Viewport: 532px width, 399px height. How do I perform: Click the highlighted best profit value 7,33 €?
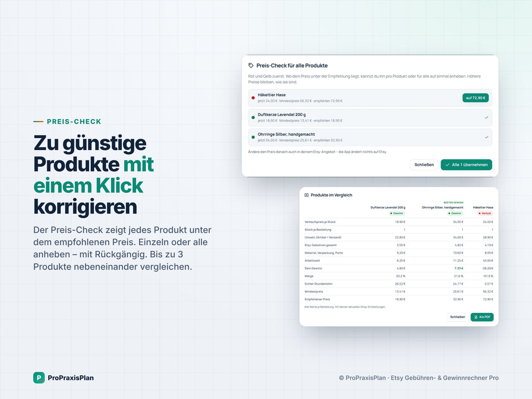pos(459,269)
